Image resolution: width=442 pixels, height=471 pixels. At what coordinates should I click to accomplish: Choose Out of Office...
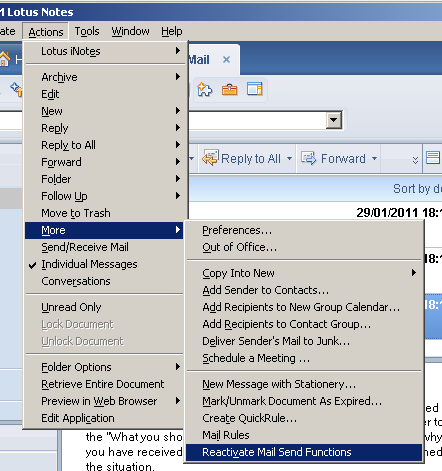coord(304,247)
